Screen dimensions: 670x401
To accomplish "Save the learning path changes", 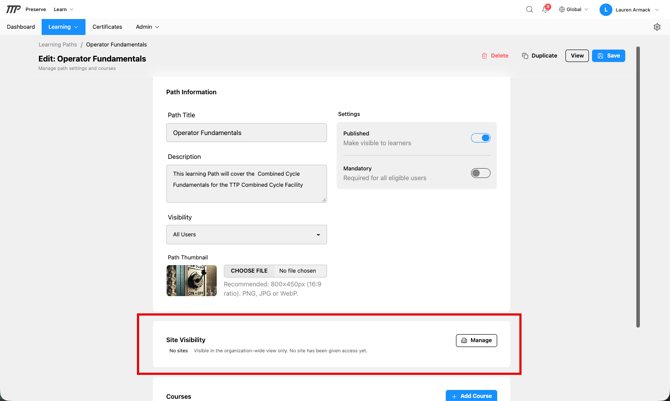I will click(x=608, y=56).
